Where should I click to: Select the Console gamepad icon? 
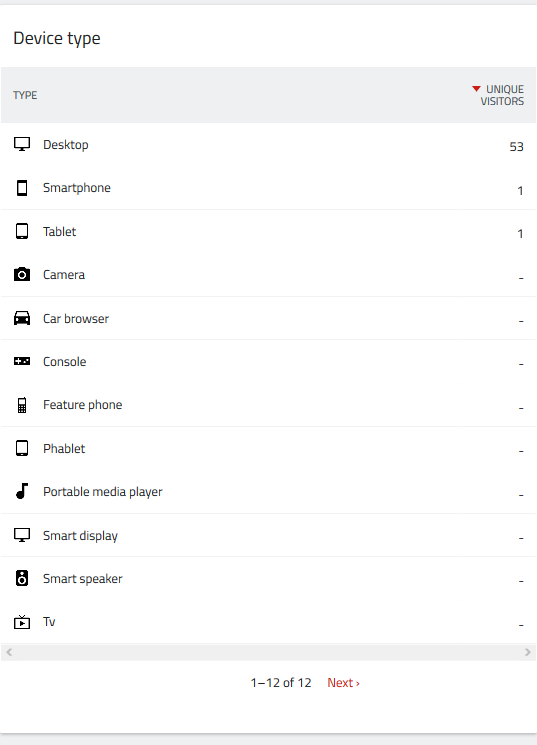[22, 362]
